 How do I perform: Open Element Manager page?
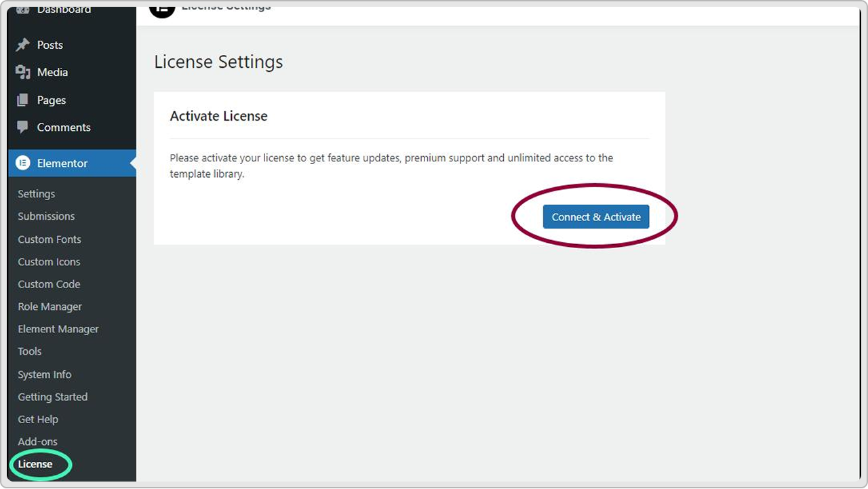point(58,329)
